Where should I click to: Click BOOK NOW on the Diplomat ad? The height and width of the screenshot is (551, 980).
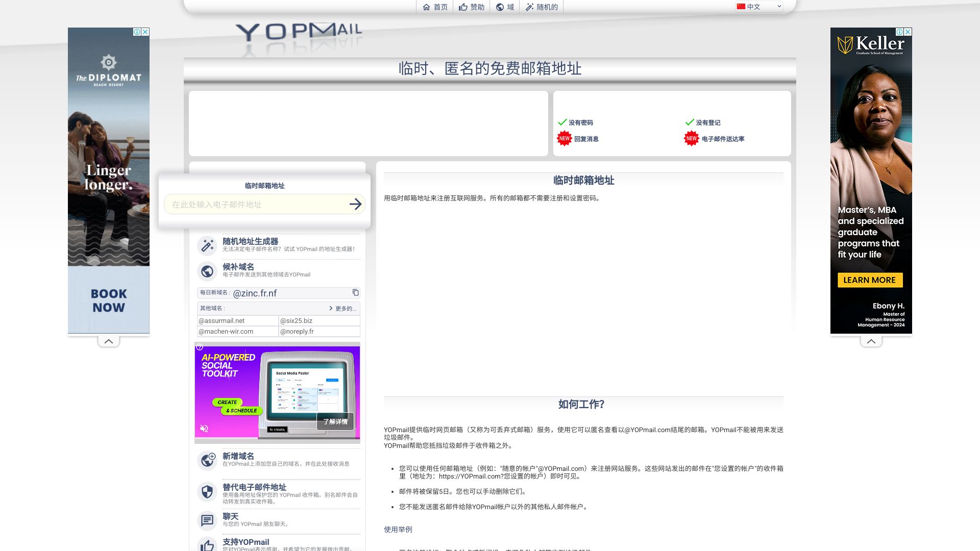point(109,300)
